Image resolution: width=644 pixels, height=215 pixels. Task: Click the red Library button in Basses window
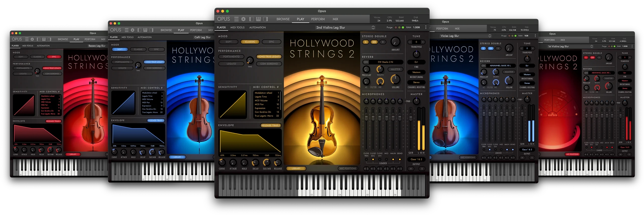(73, 154)
